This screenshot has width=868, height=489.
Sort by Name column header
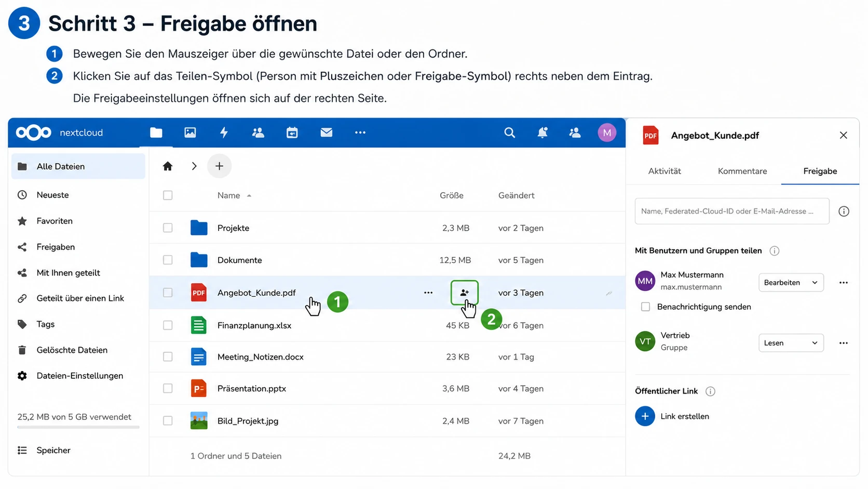click(229, 195)
